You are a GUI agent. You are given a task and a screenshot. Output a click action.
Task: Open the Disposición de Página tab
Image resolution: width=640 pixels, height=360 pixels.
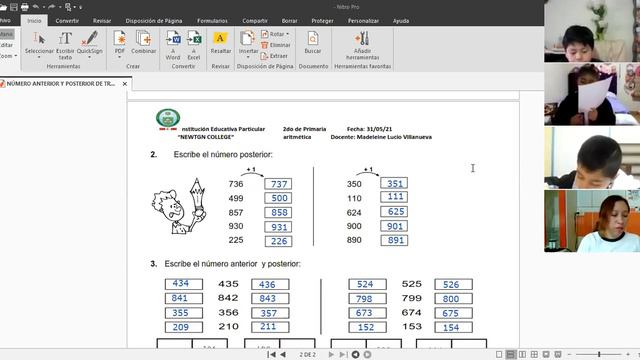coord(154,20)
